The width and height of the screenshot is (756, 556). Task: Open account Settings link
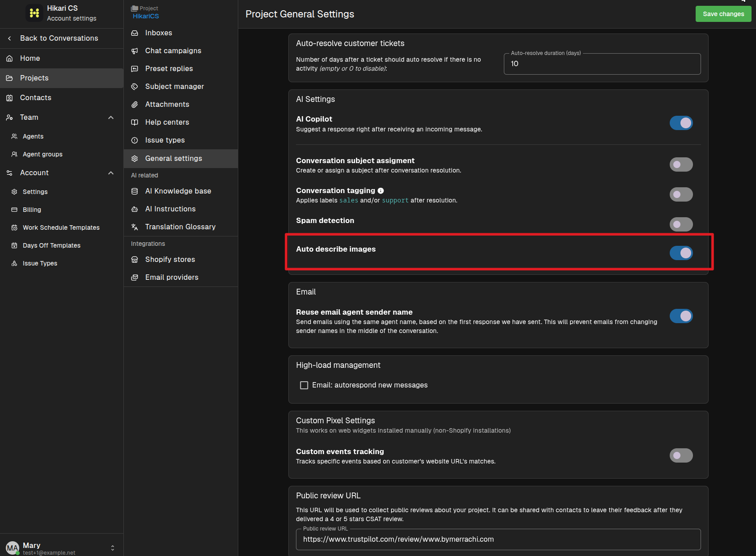click(x=62, y=192)
